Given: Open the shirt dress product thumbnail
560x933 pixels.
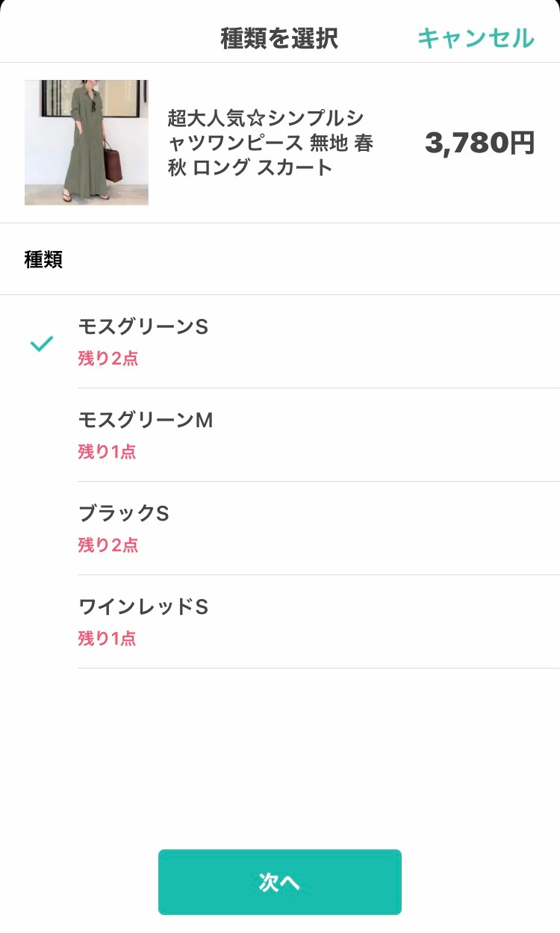Looking at the screenshot, I should coord(87,143).
